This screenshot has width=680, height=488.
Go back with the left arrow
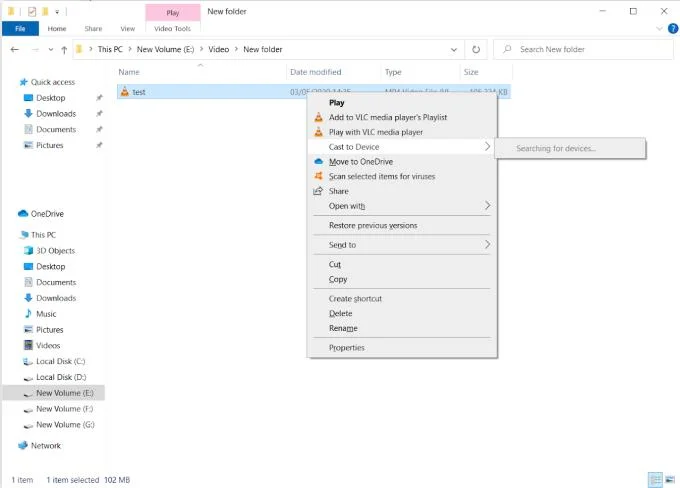pyautogui.click(x=15, y=49)
